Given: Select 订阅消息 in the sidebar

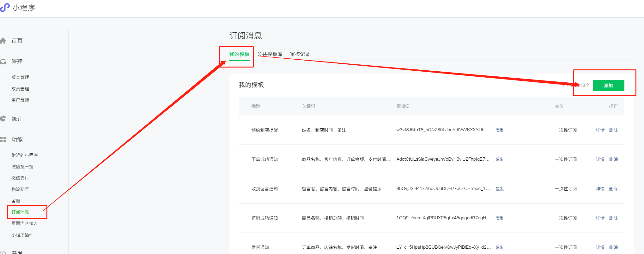Looking at the screenshot, I should point(20,212).
